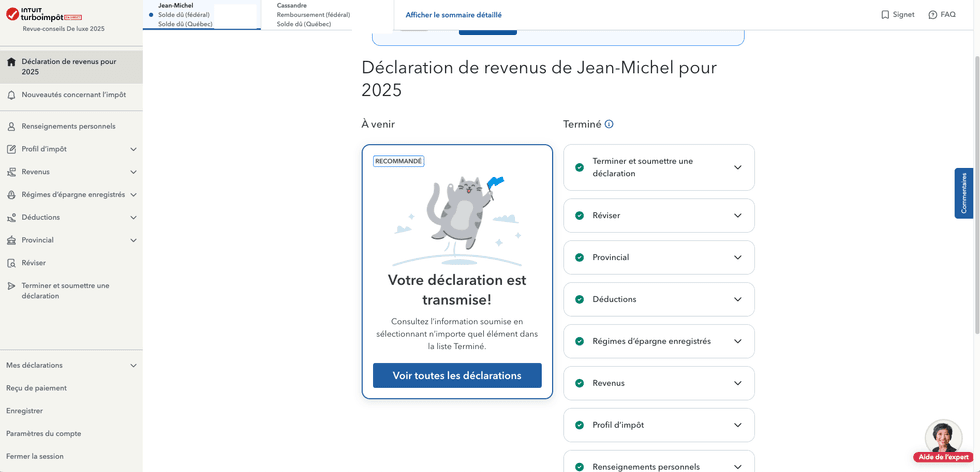This screenshot has width=980, height=472.
Task: Expand the Mes déclarations menu
Action: (x=133, y=366)
